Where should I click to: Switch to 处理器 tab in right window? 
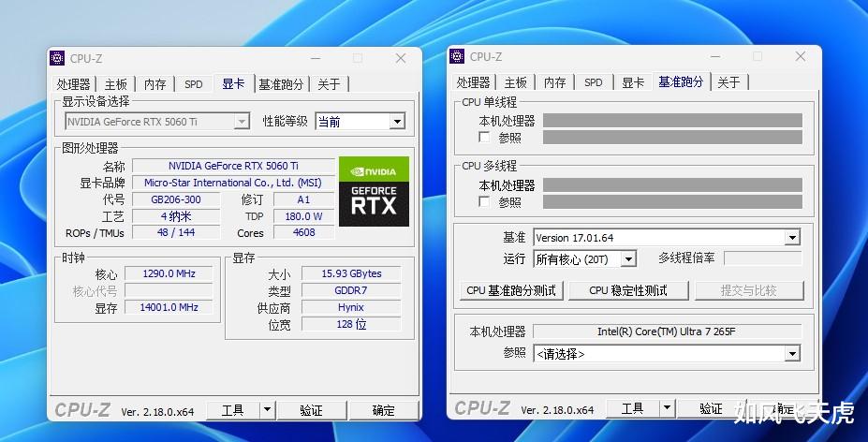pyautogui.click(x=473, y=82)
